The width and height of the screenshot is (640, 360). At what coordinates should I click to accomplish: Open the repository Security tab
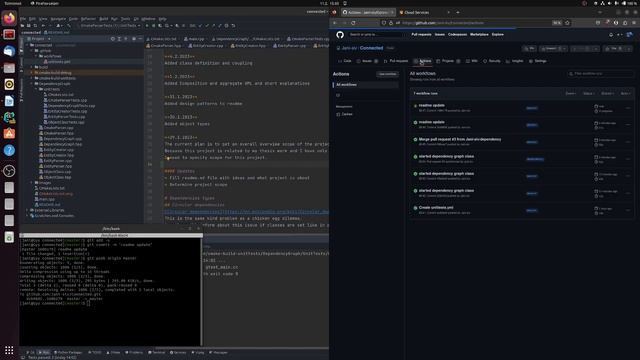492,61
